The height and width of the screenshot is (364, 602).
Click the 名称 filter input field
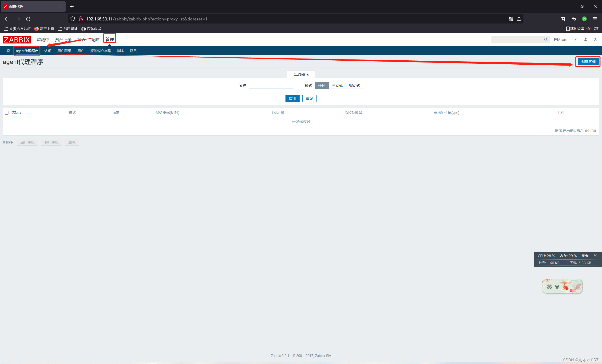tap(271, 86)
